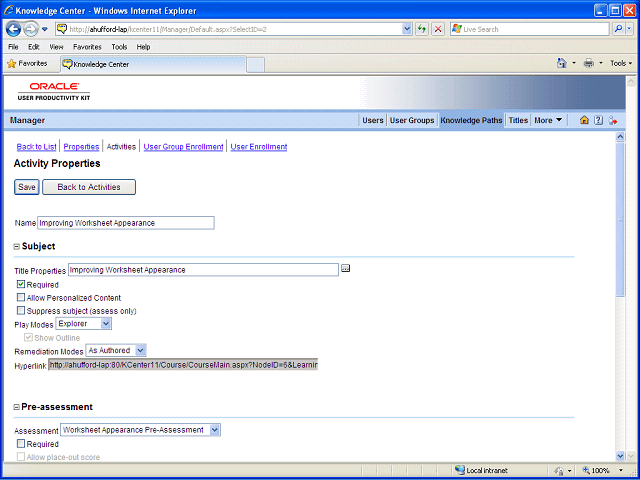Viewport: 640px width, 480px height.
Task: Select the Knowledge Center browser tab
Action: tap(153, 64)
